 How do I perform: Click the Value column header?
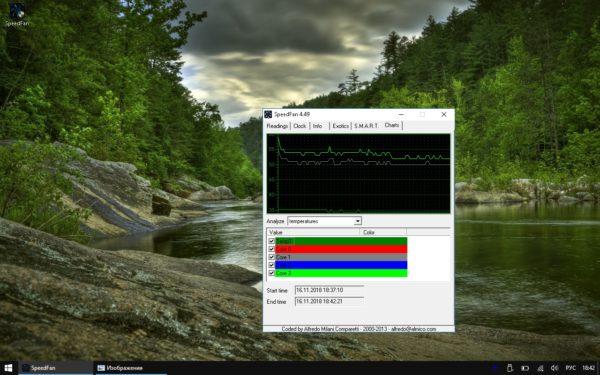[x=313, y=232]
